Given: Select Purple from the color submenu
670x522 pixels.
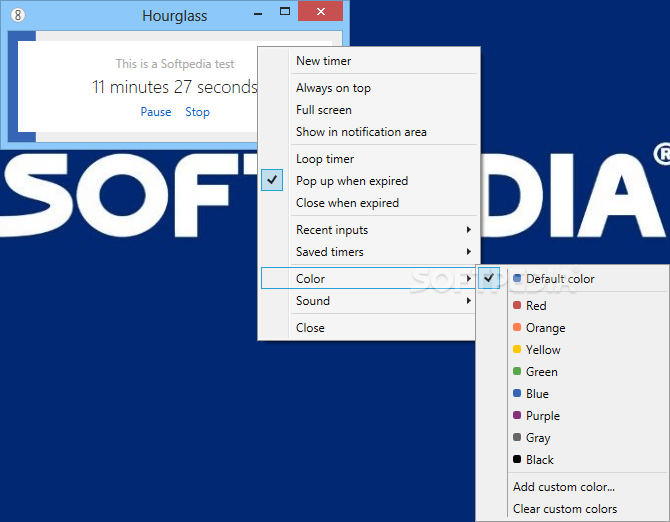Looking at the screenshot, I should point(572,416).
